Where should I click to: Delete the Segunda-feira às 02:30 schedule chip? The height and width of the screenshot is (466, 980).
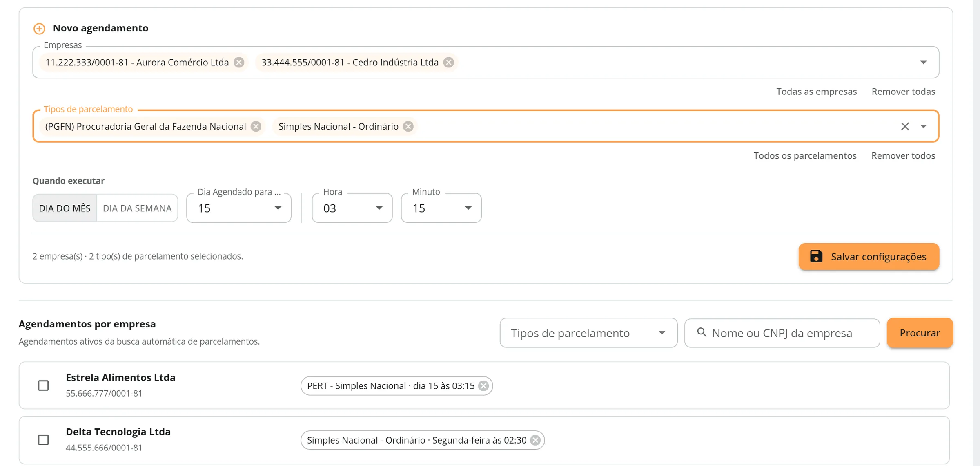[535, 440]
